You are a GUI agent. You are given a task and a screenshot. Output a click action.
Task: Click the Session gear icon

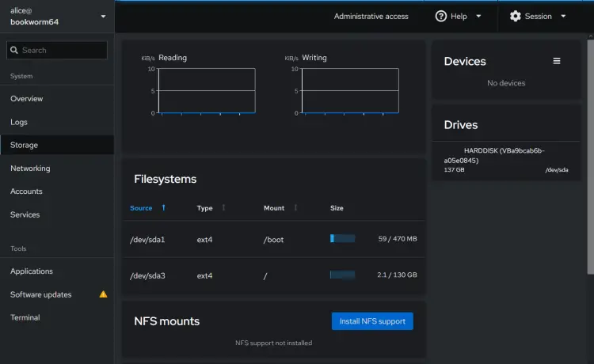click(515, 17)
